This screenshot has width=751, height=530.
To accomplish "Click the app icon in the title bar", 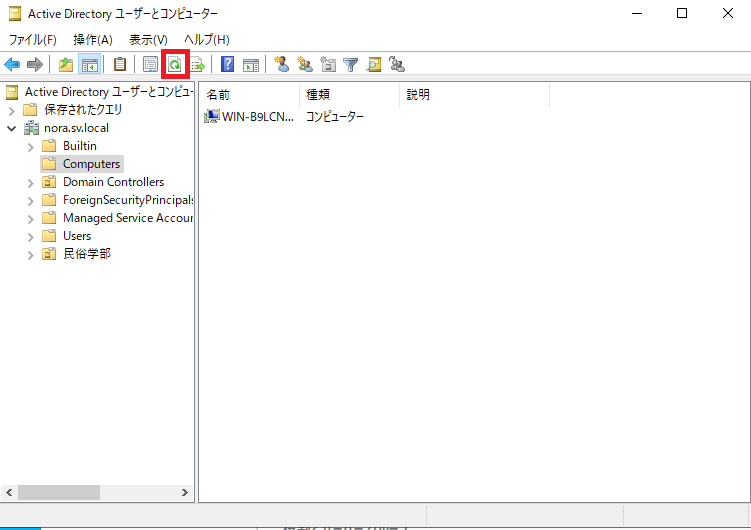I will coord(15,14).
